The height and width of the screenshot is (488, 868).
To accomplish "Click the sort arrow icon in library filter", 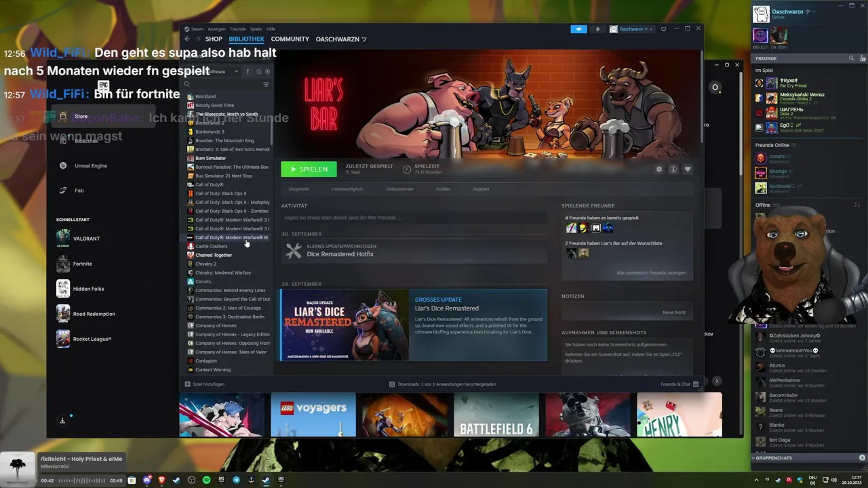I will tap(248, 71).
